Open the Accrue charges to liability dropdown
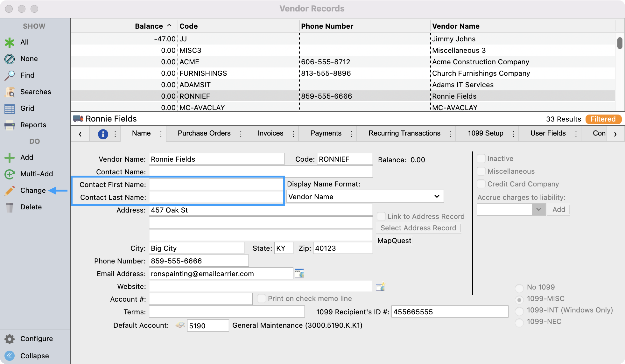 tap(538, 209)
